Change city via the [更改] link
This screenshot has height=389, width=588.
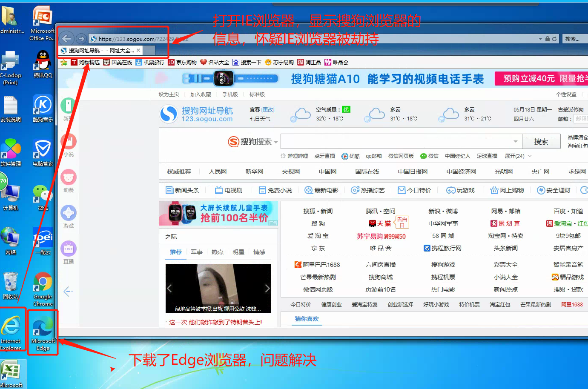(x=268, y=110)
